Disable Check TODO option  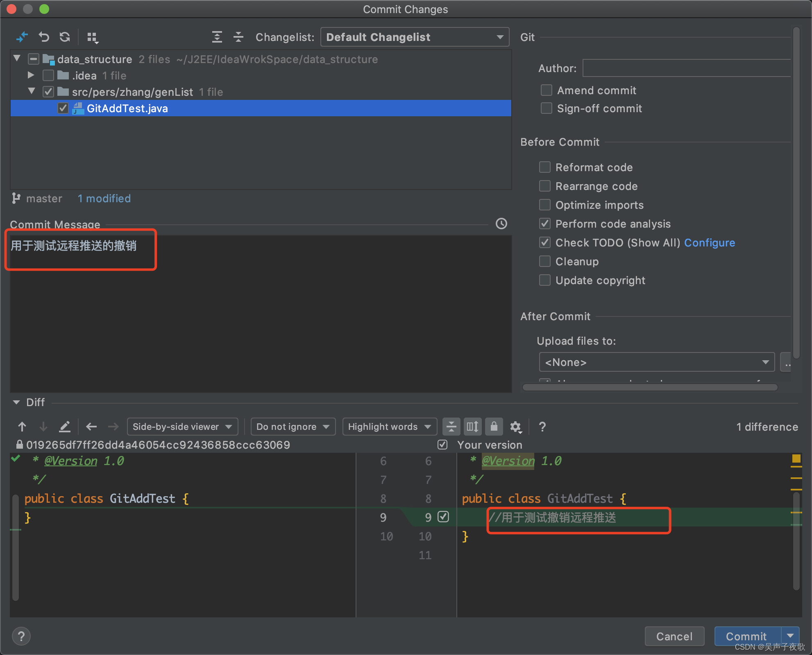tap(544, 242)
